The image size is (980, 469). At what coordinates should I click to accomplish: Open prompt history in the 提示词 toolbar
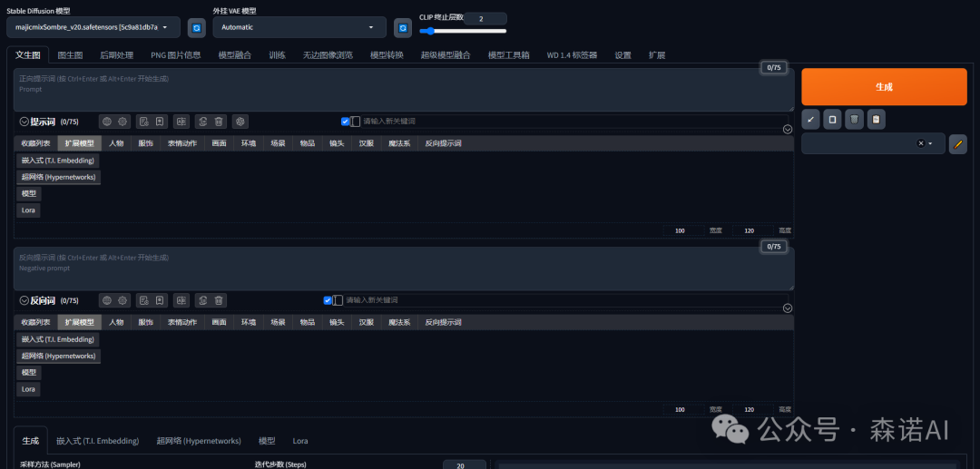pyautogui.click(x=143, y=122)
